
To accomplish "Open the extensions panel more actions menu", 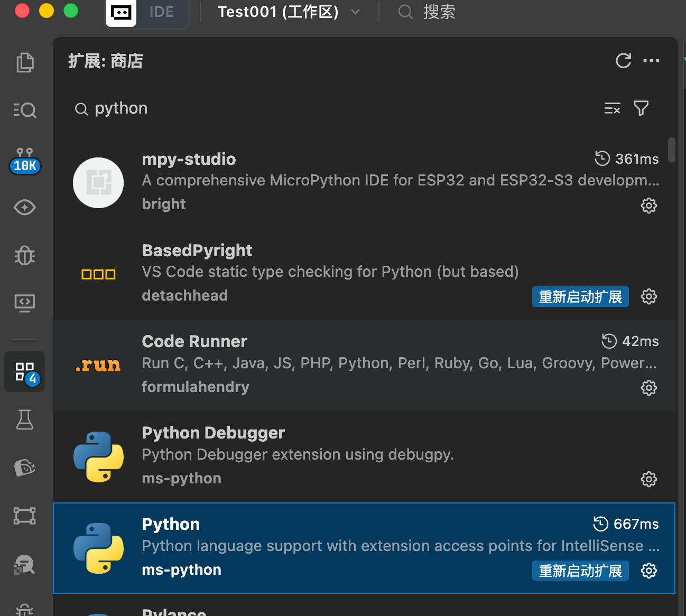I will tap(651, 61).
